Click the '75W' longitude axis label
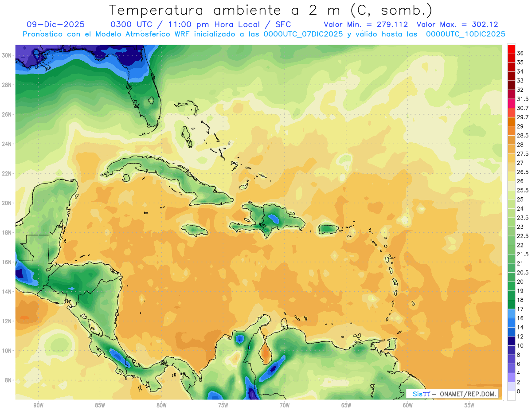Image resolution: width=532 pixels, height=411 pixels. [223, 405]
